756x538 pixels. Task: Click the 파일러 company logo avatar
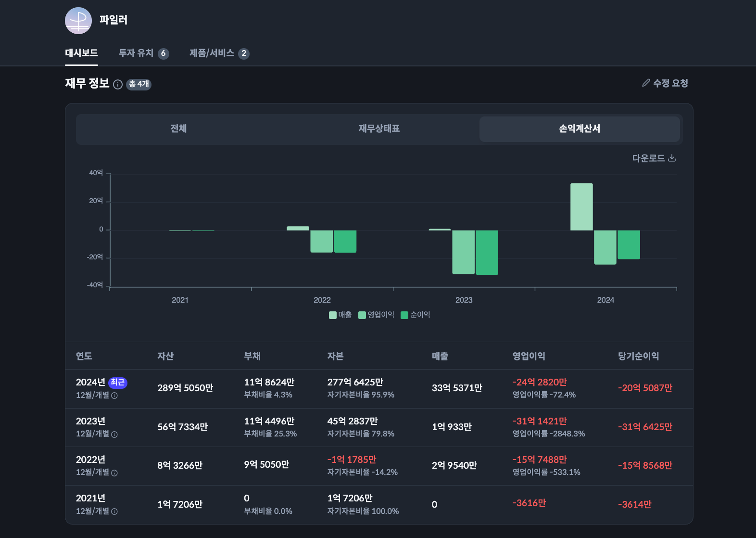(x=78, y=21)
